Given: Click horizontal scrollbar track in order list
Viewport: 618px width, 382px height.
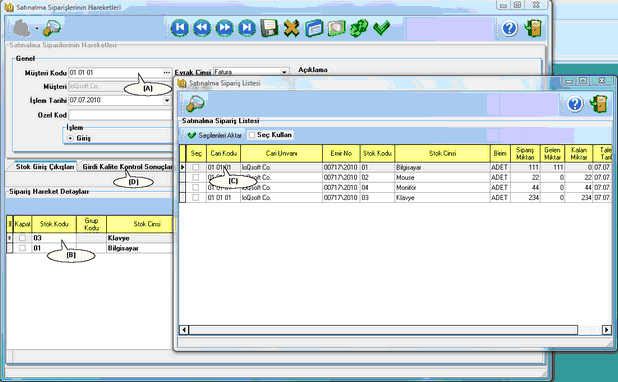Looking at the screenshot, I should pyautogui.click(x=382, y=330).
